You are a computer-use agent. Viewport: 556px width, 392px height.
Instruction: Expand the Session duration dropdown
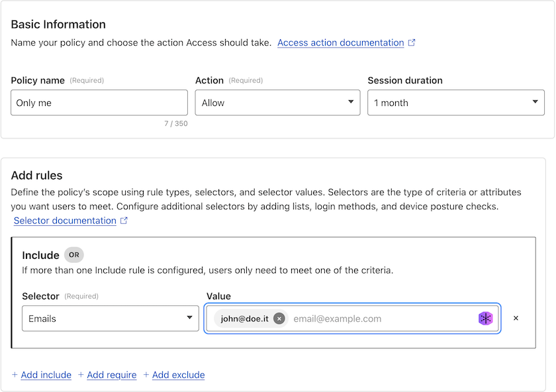(456, 103)
